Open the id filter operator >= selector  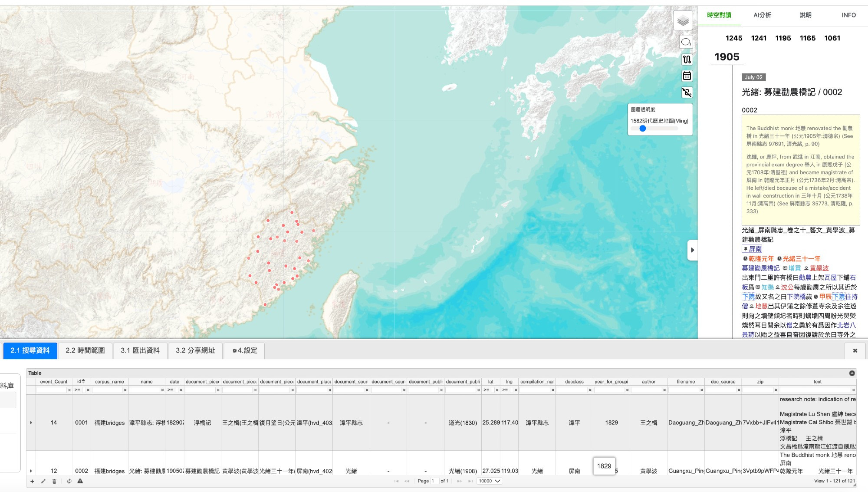77,390
